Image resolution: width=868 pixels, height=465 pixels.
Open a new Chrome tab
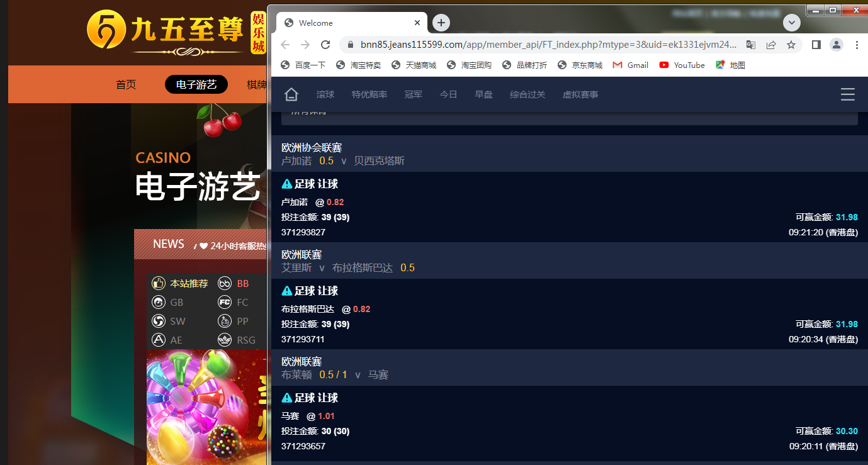pos(441,23)
